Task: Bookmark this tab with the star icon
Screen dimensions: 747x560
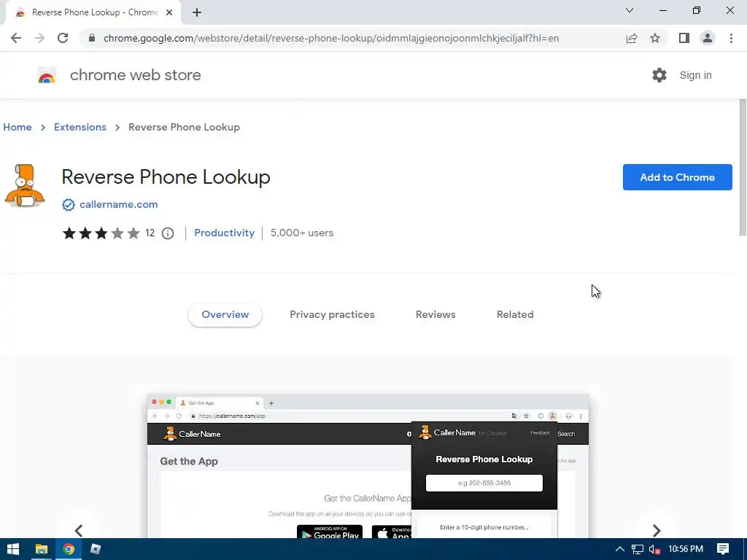Action: click(x=655, y=38)
